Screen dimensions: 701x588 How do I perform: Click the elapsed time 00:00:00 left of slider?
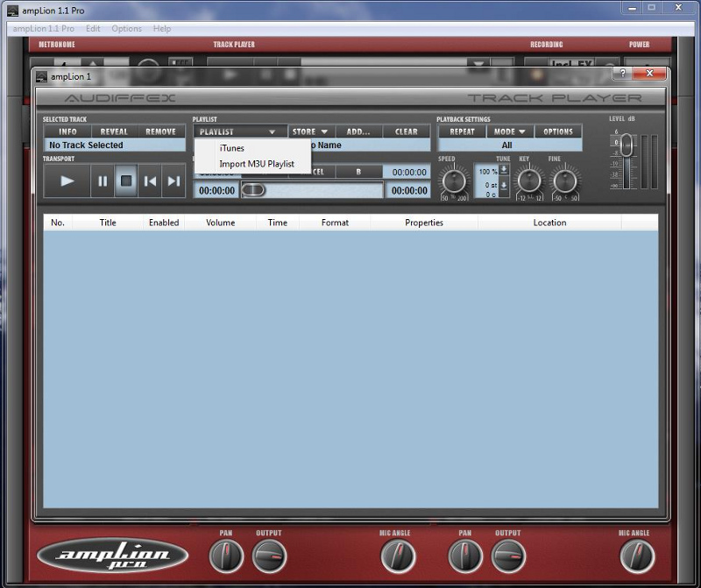coord(216,190)
